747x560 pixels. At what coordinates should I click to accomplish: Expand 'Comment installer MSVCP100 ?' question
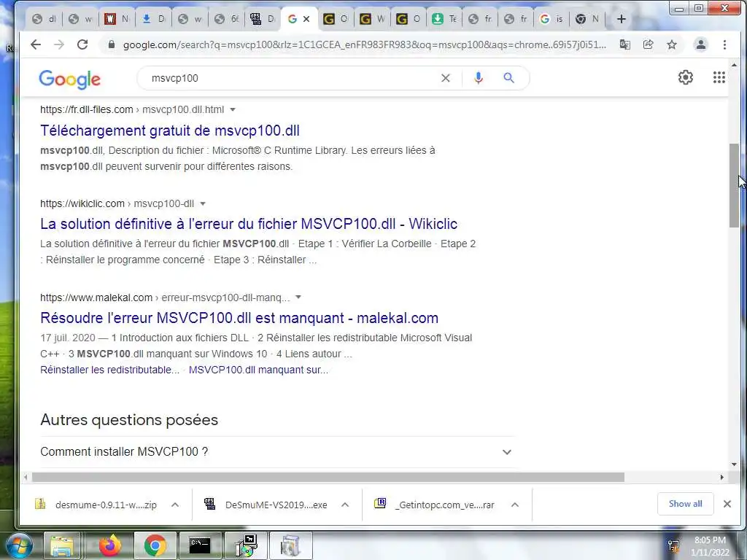click(277, 452)
